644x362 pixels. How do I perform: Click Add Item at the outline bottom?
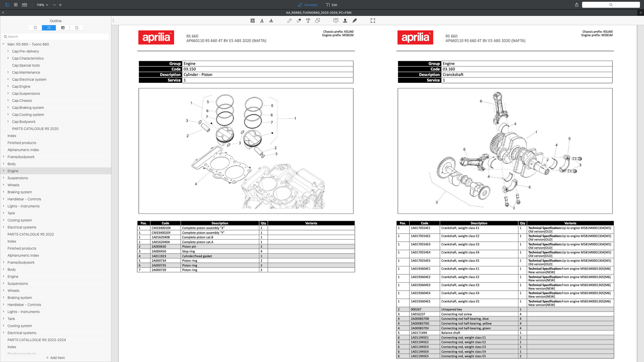pyautogui.click(x=55, y=358)
